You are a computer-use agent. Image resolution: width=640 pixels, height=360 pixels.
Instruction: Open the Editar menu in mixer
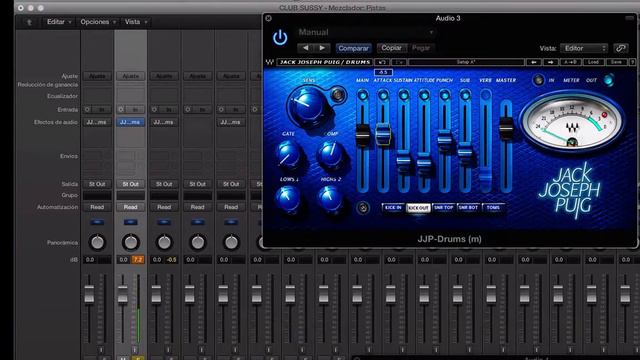click(x=59, y=22)
